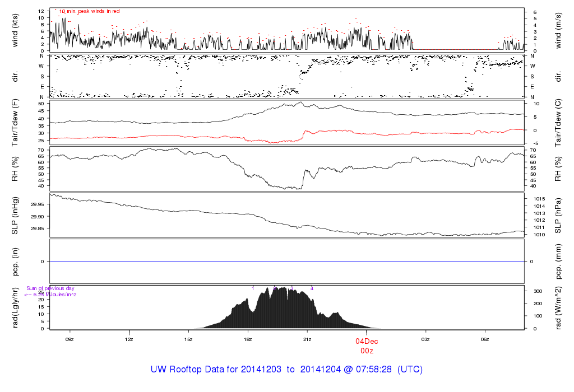Click the left 'Tair/Tdew (F)' axis label

point(15,122)
